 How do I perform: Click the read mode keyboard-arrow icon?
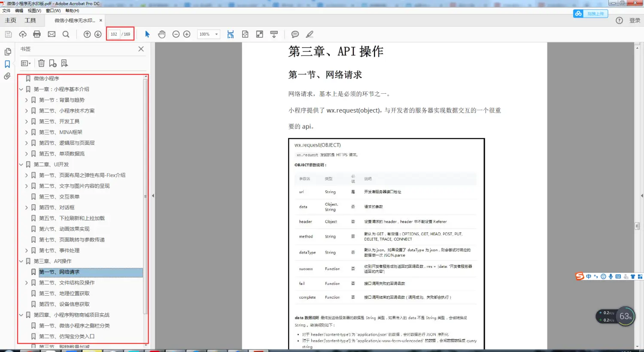tap(274, 34)
